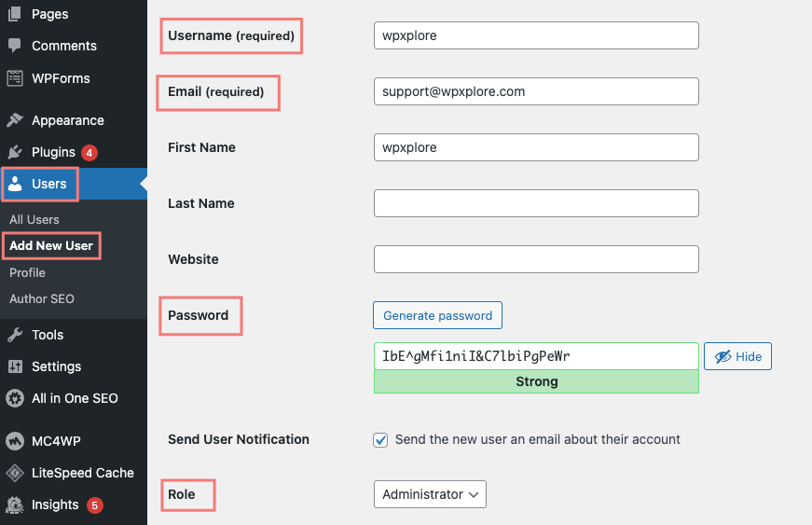
Task: Focus the Website input field
Action: tap(536, 259)
